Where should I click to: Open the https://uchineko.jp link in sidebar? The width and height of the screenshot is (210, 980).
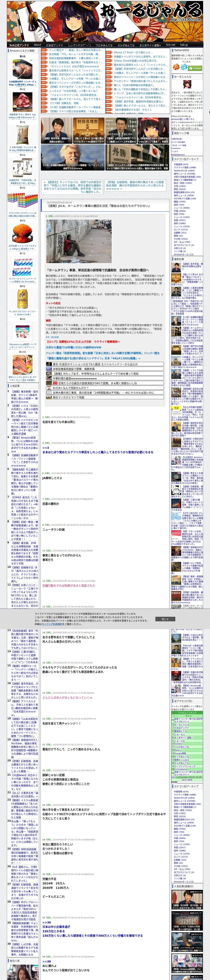point(181,116)
